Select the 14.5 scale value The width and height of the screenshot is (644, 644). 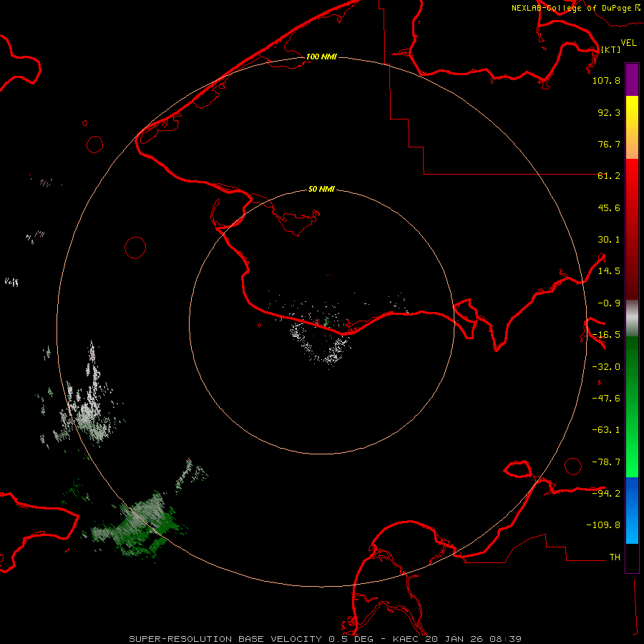pos(609,271)
